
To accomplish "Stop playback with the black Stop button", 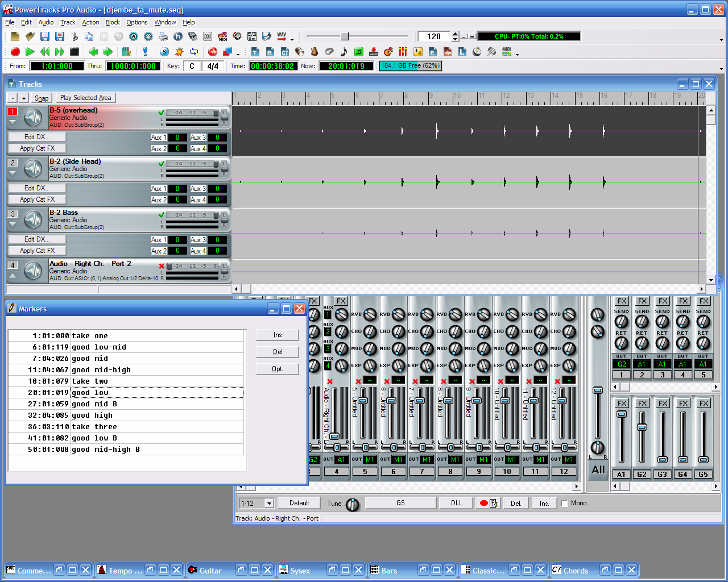I will [75, 52].
